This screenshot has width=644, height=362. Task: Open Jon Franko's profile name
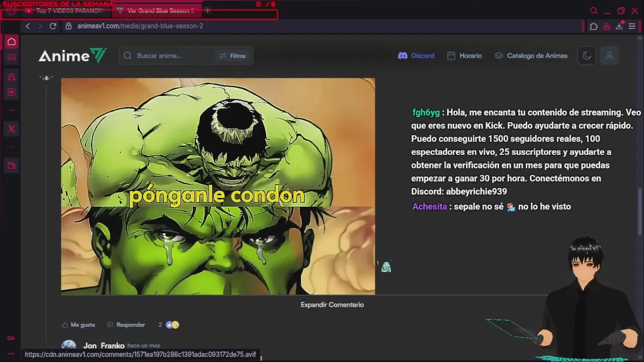click(x=104, y=346)
